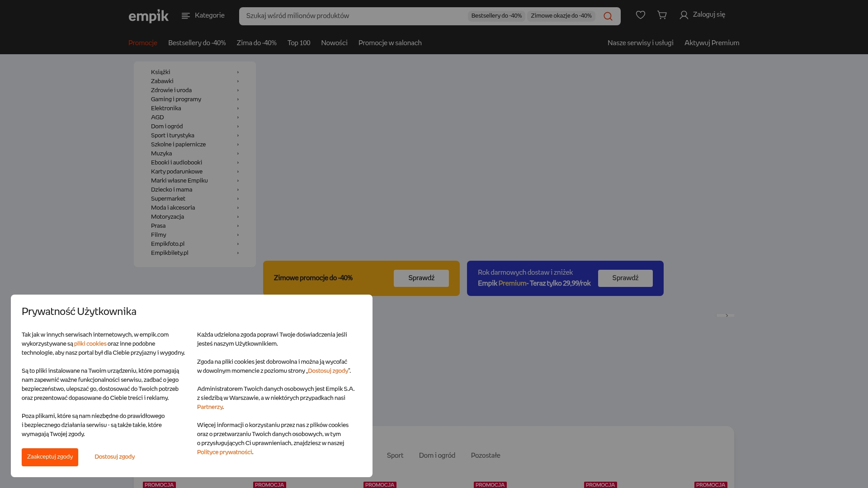Click the Bestsellery do -40% search chip

496,15
